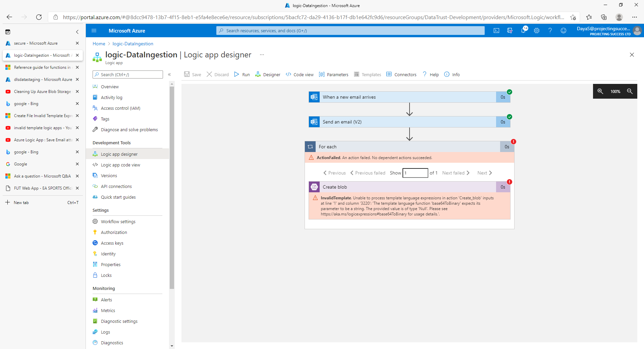
Task: Reload the page with refresh button
Action: tap(39, 17)
